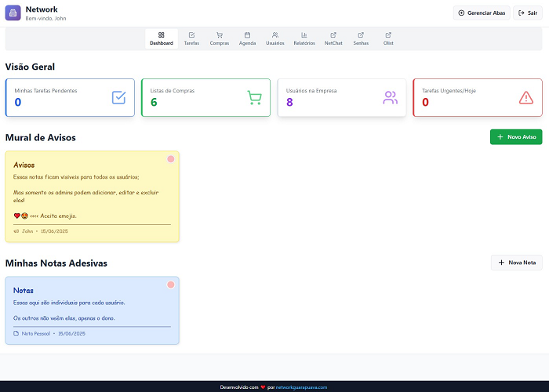Viewport: 549px width, 392px height.
Task: Open the Minhas Tarefas Pendentes card
Action: (x=70, y=98)
